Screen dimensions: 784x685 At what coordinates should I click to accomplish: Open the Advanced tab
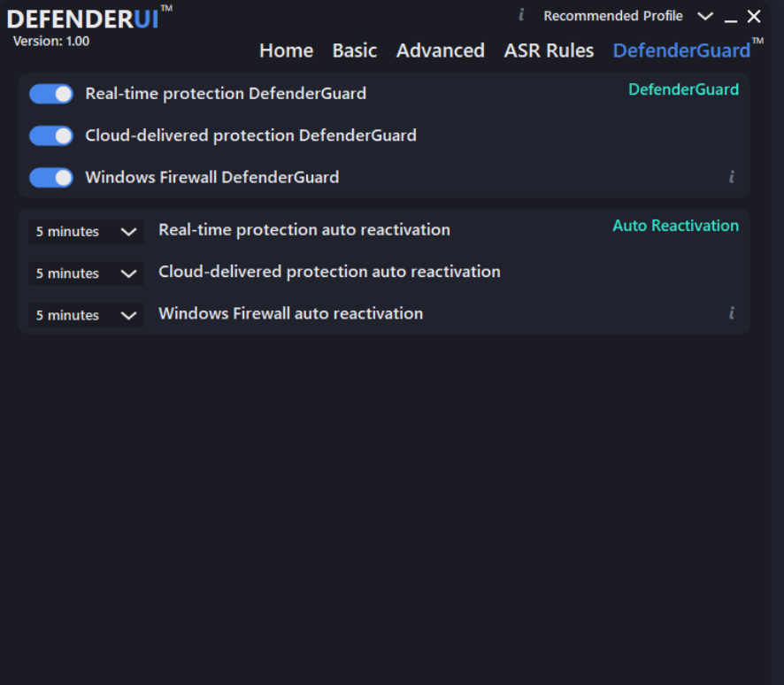[x=441, y=50]
